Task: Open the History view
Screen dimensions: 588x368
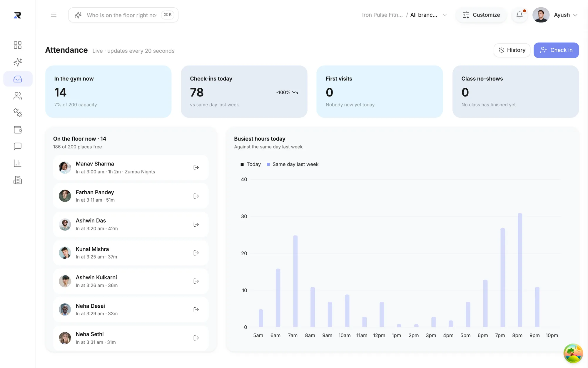Action: click(x=512, y=50)
